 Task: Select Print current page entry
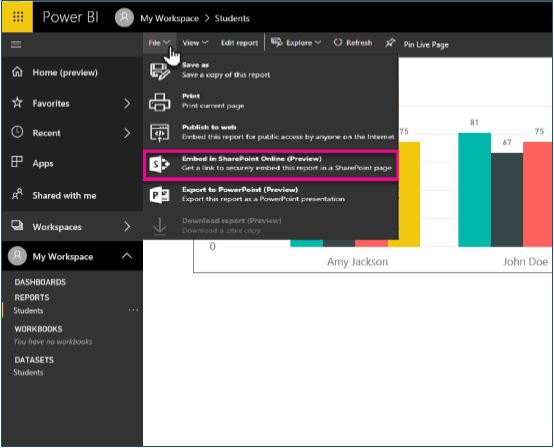[271, 101]
